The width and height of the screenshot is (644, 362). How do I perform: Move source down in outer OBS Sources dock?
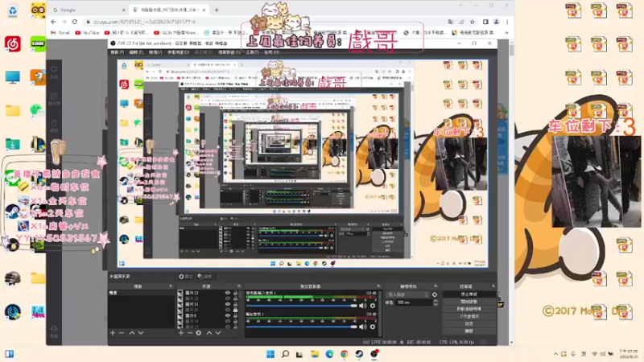click(x=218, y=333)
